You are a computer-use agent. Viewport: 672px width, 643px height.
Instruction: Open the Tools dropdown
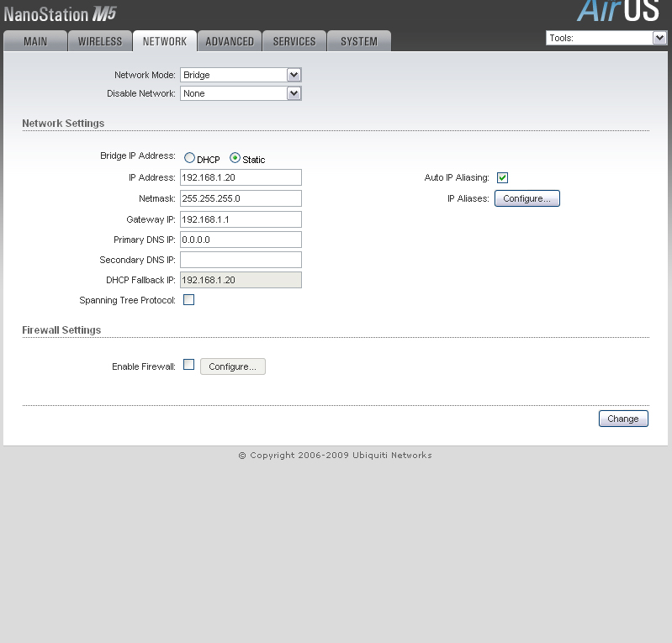point(606,38)
